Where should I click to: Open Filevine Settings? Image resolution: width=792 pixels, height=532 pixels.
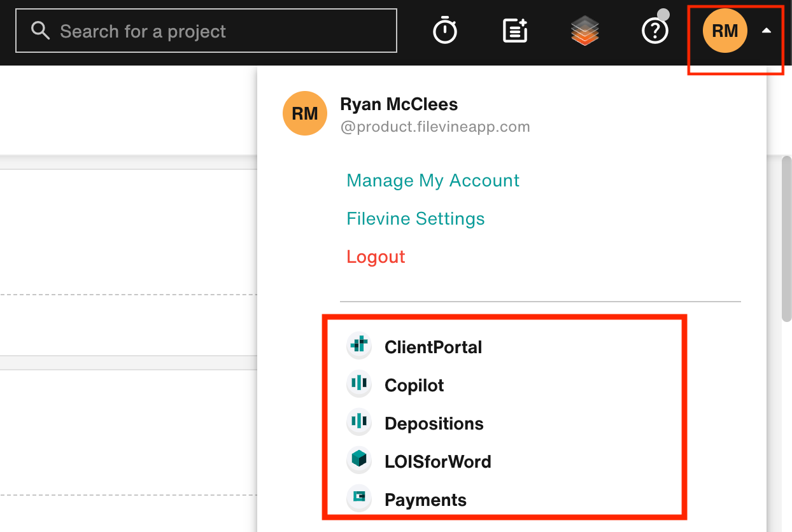coord(416,219)
